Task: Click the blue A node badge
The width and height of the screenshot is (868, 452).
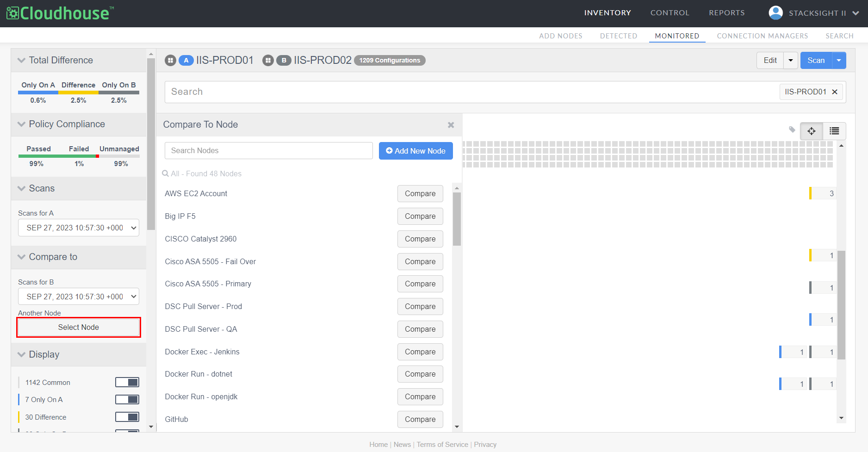Action: 186,60
